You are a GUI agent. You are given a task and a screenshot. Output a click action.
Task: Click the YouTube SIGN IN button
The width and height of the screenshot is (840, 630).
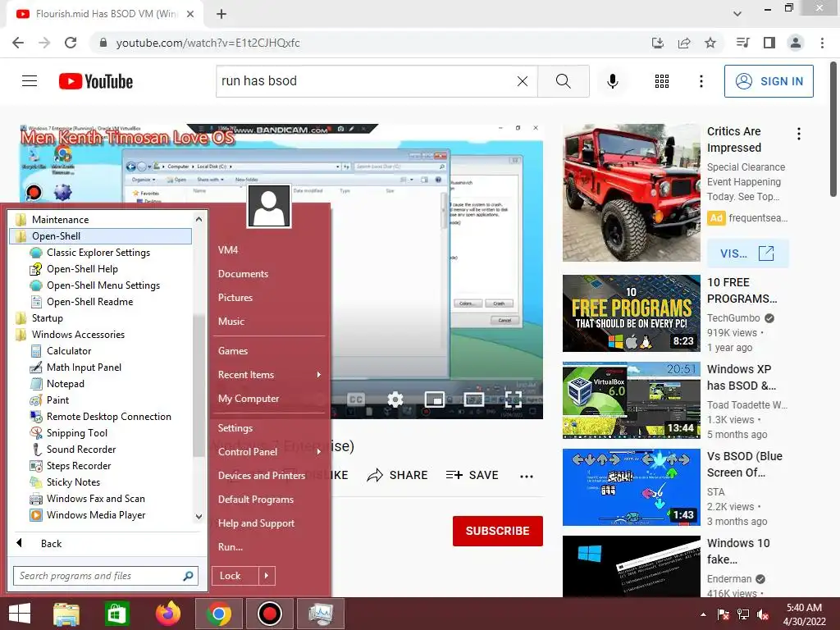tap(769, 81)
